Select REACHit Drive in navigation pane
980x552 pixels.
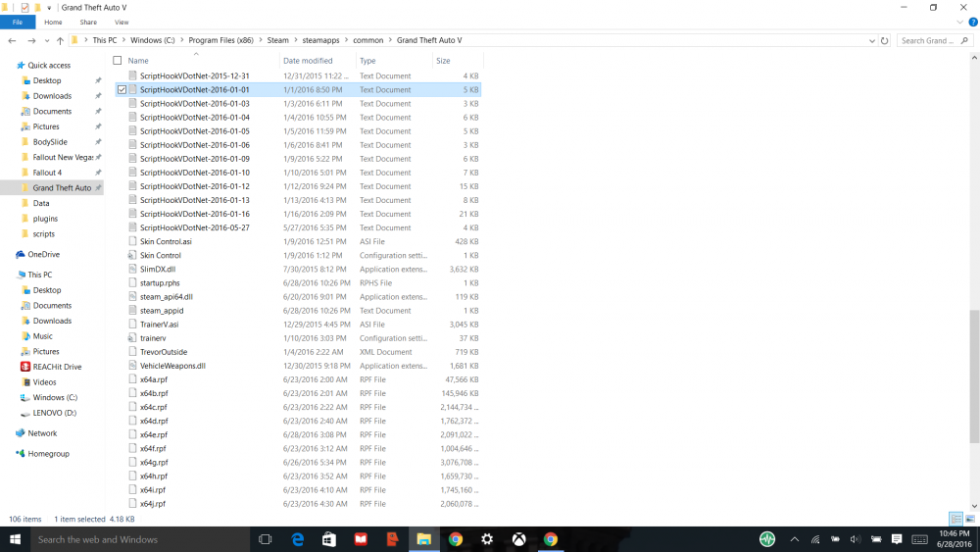57,367
